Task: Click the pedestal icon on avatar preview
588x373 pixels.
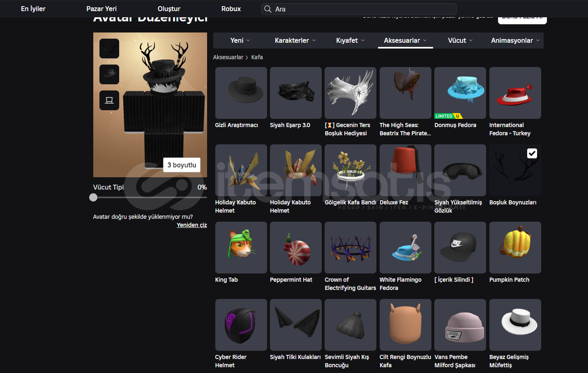Action: tap(109, 100)
